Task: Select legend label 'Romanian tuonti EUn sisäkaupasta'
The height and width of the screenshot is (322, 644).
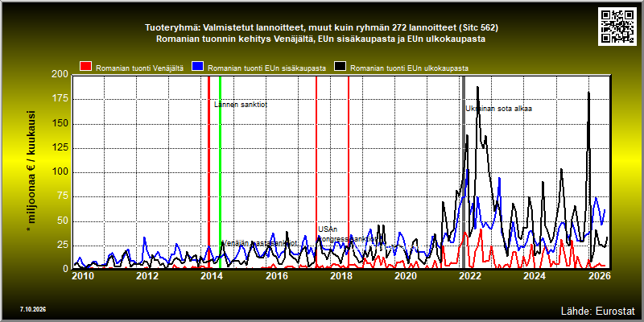Action: 267,68
